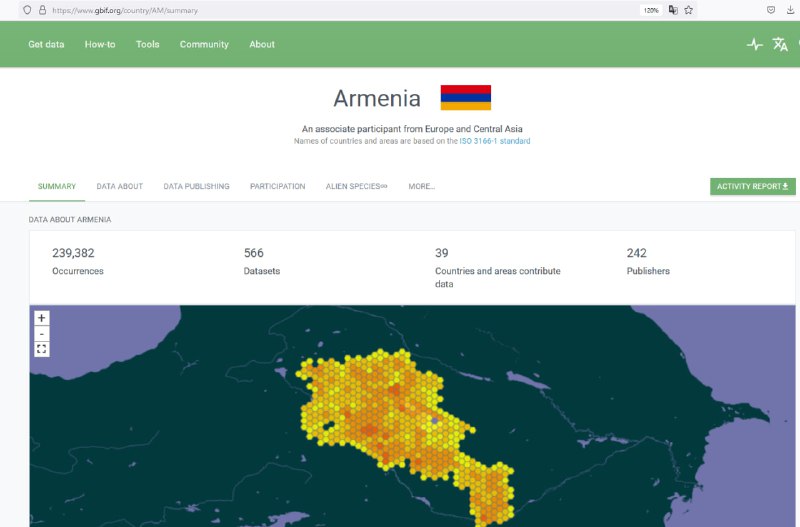
Task: Switch to the Participation tab
Action: coord(278,186)
